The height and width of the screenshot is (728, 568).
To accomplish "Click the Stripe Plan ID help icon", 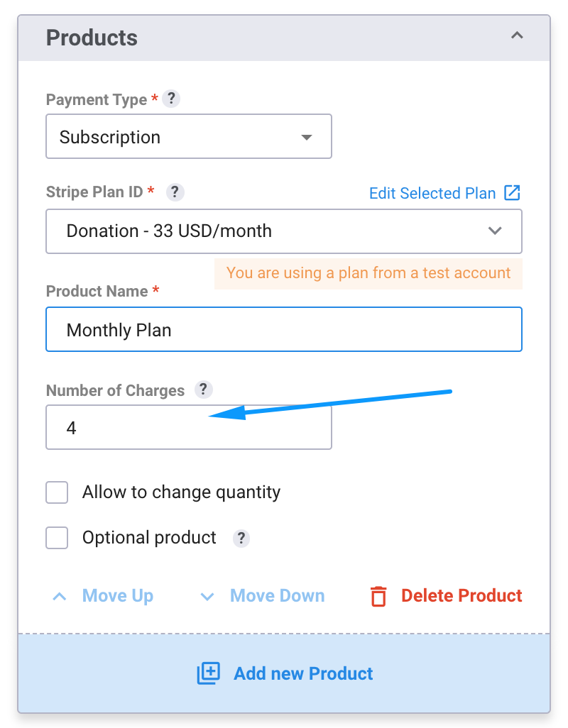I will click(x=175, y=192).
